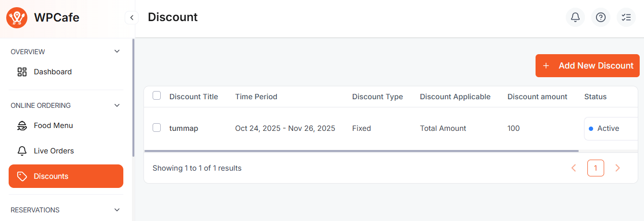Image resolution: width=644 pixels, height=221 pixels.
Task: Click the WPCafe logo icon
Action: 17,18
